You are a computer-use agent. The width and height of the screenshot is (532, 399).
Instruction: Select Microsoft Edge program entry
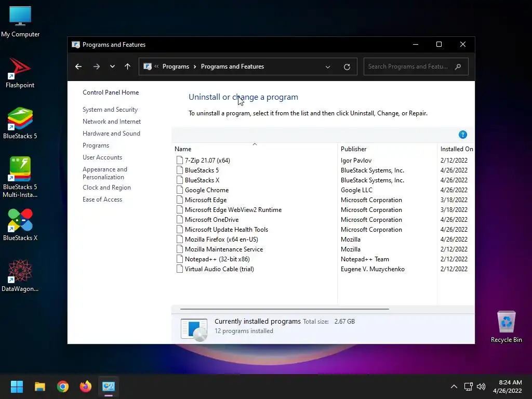coord(206,200)
